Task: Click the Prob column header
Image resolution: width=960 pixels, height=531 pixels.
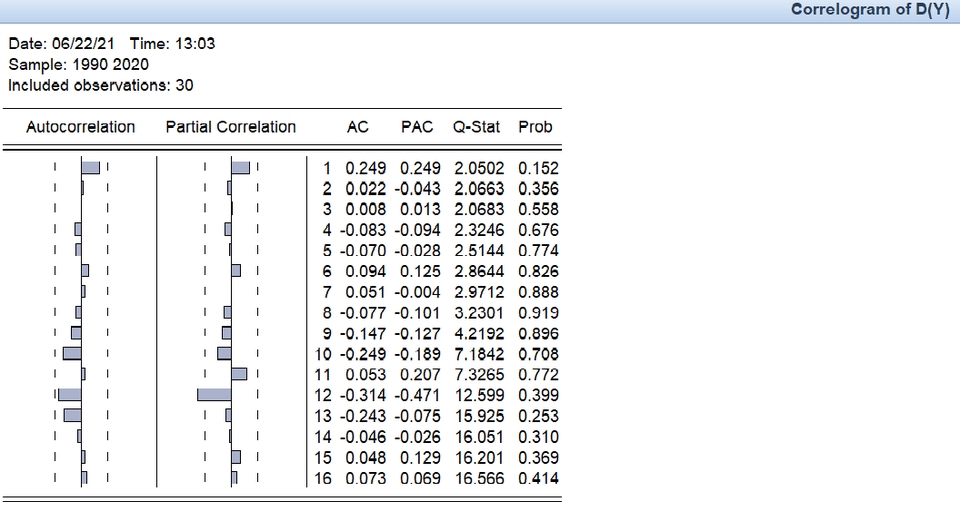Action: [x=535, y=127]
